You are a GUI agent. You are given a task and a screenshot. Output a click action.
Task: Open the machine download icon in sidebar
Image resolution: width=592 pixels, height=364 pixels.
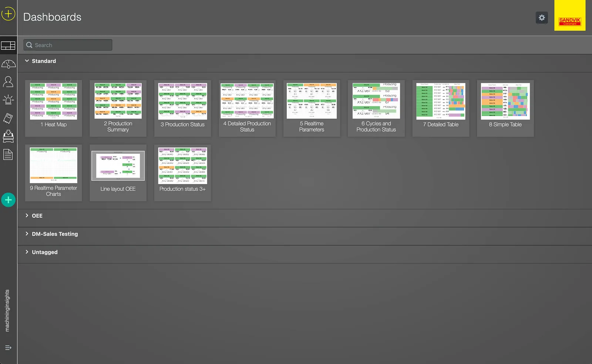8,136
